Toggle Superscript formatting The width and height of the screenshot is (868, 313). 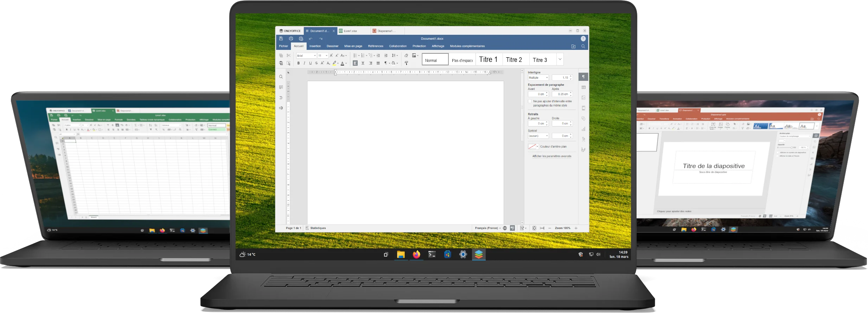pyautogui.click(x=322, y=63)
